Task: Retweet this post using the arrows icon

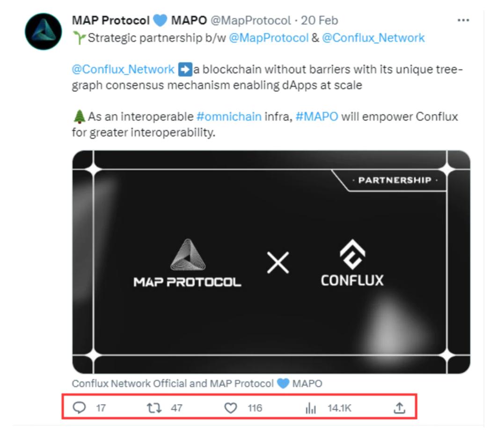Action: 154,408
